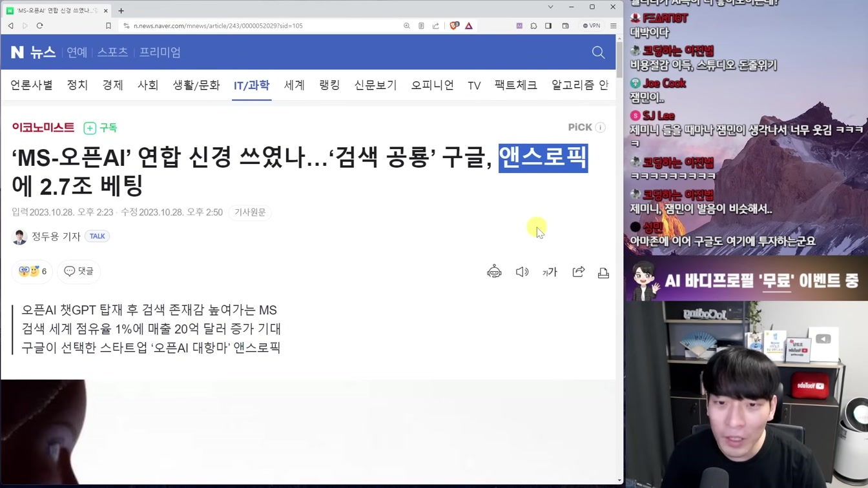
Task: Click the Brave Rewards triangle icon
Action: tap(469, 26)
